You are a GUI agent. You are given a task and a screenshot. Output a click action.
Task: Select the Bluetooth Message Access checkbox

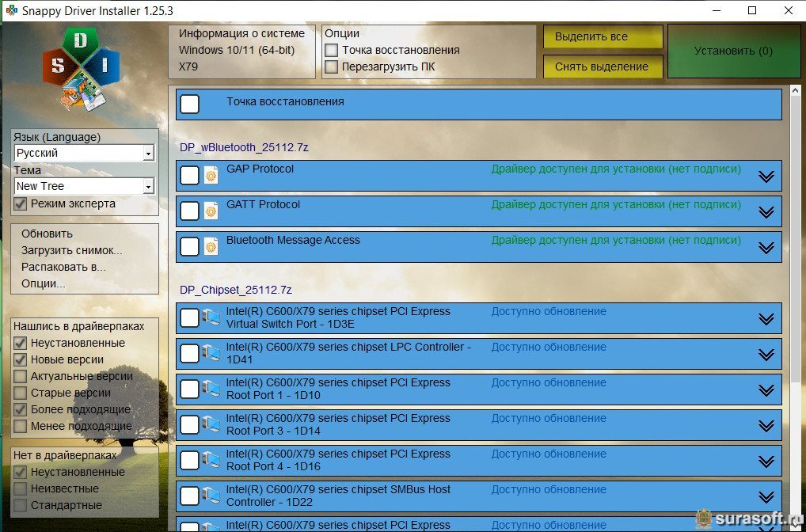pos(190,246)
